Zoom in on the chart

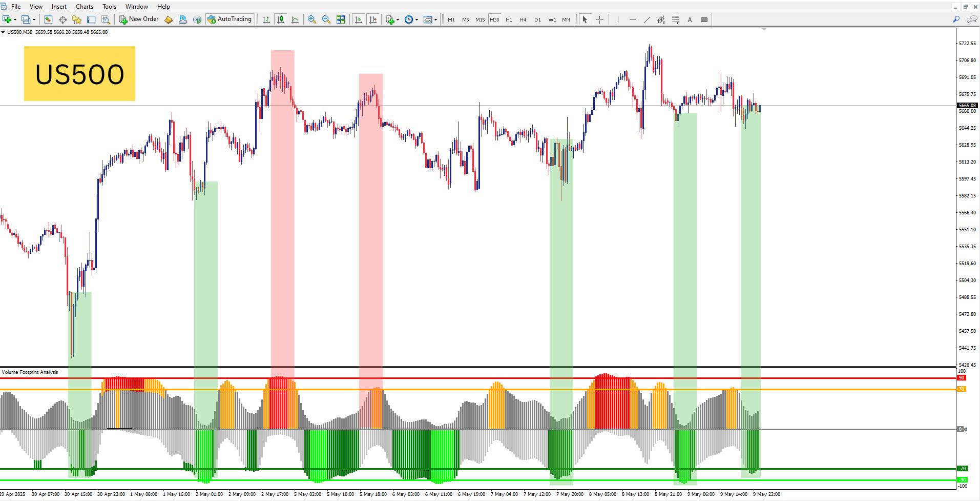click(x=311, y=19)
